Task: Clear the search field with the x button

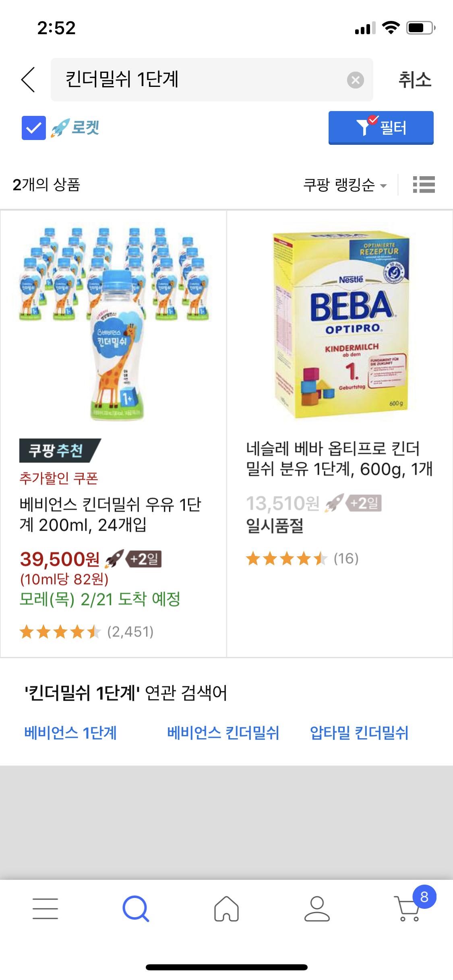Action: coord(356,79)
